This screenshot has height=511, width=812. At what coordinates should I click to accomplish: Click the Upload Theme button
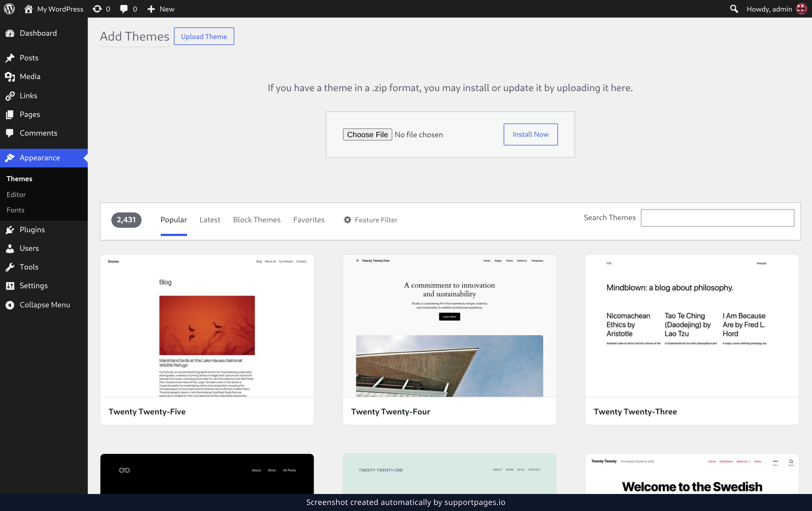pos(204,36)
